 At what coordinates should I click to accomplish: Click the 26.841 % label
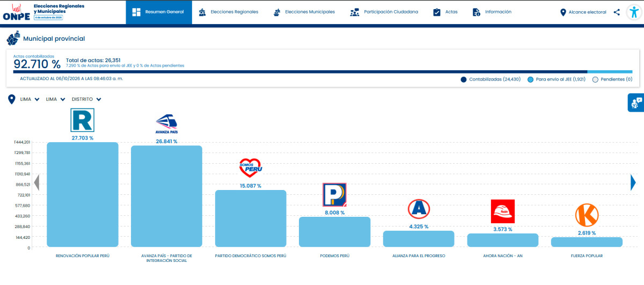click(x=166, y=142)
